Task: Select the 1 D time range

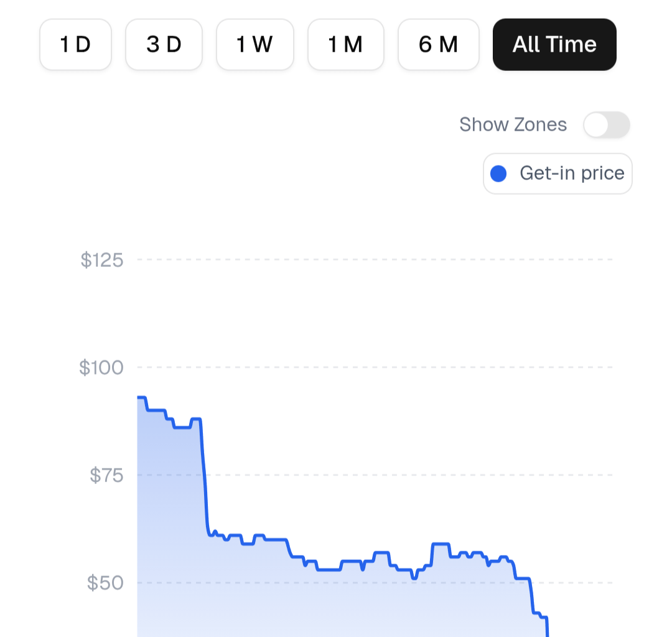Action: [x=75, y=44]
